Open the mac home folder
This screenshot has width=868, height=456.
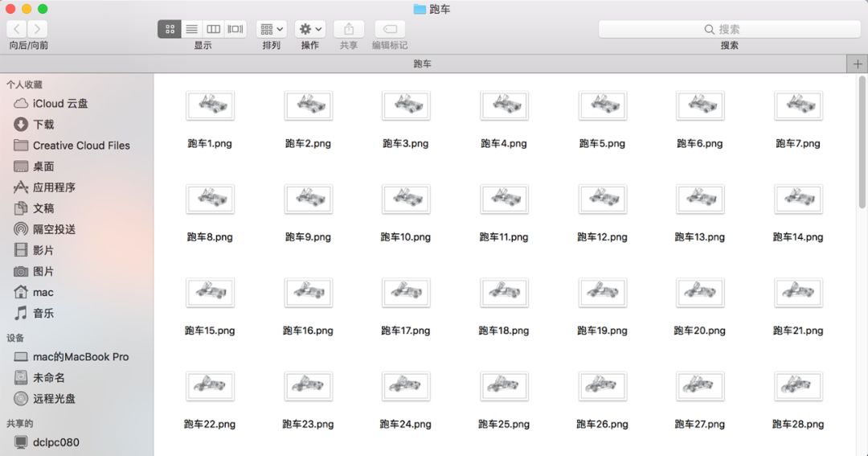coord(34,292)
